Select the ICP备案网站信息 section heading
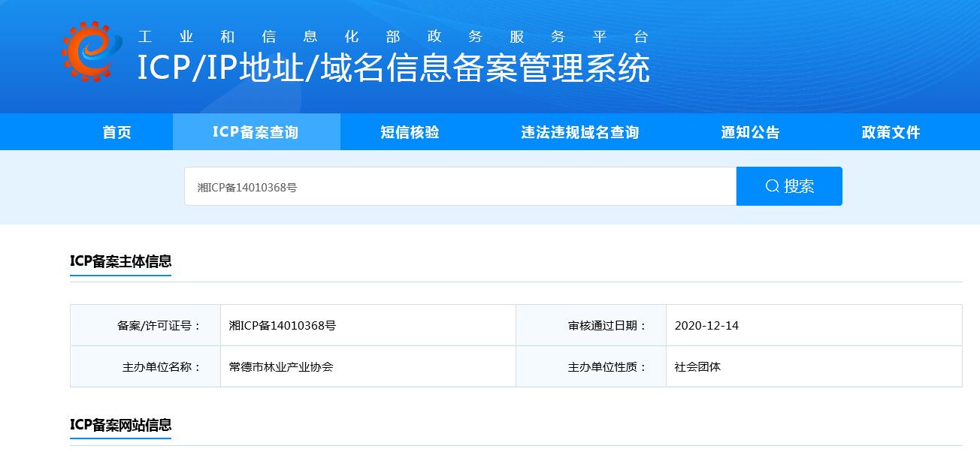Viewport: 980px width, 458px height. [121, 425]
